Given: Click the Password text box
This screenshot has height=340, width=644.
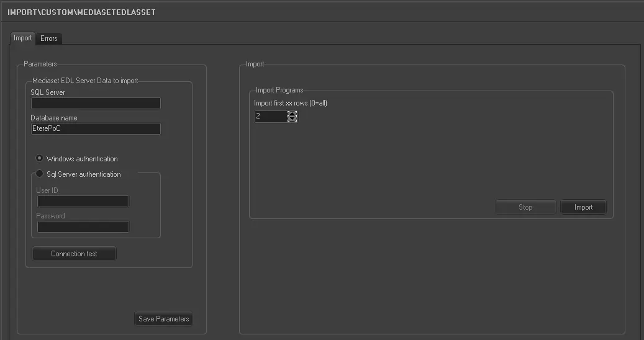Looking at the screenshot, I should point(83,227).
